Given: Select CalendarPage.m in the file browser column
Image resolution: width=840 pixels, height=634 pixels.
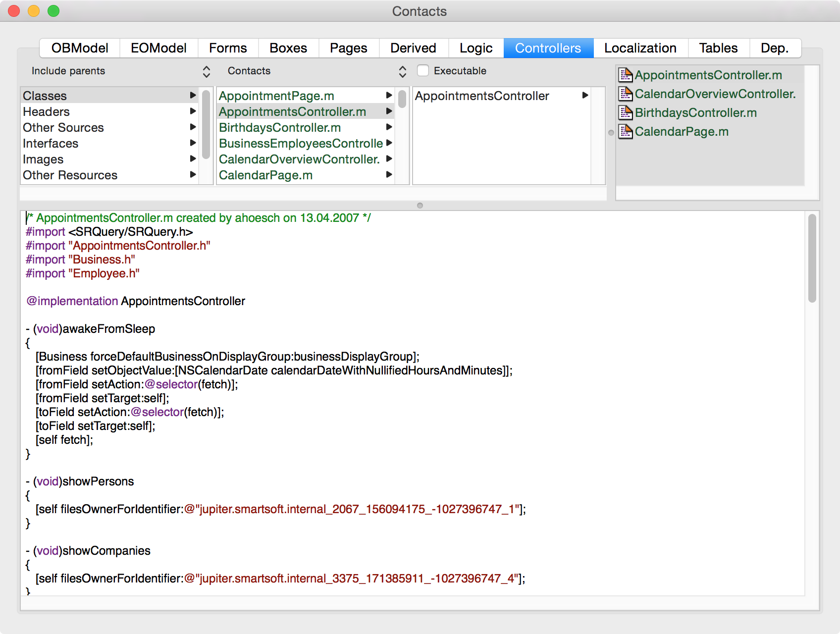Looking at the screenshot, I should tap(266, 175).
